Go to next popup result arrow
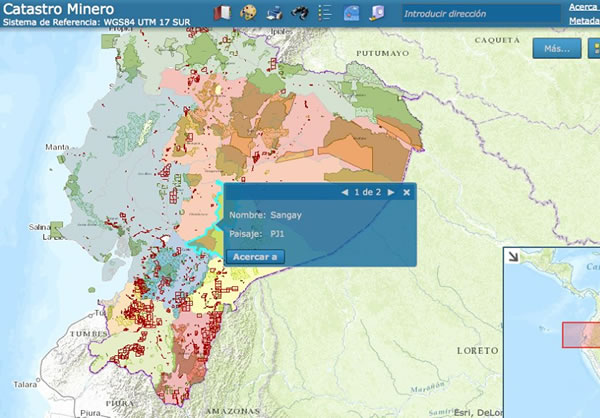600x418 pixels. pos(391,192)
